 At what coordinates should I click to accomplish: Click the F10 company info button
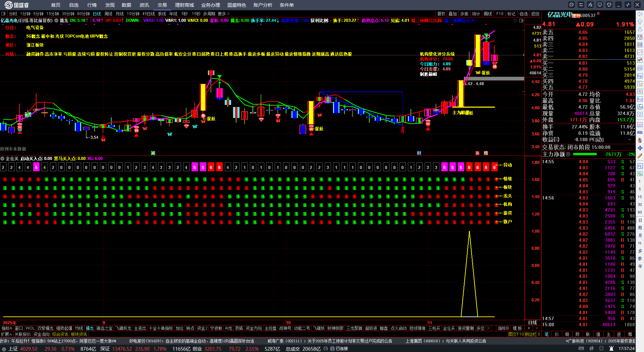point(500,14)
